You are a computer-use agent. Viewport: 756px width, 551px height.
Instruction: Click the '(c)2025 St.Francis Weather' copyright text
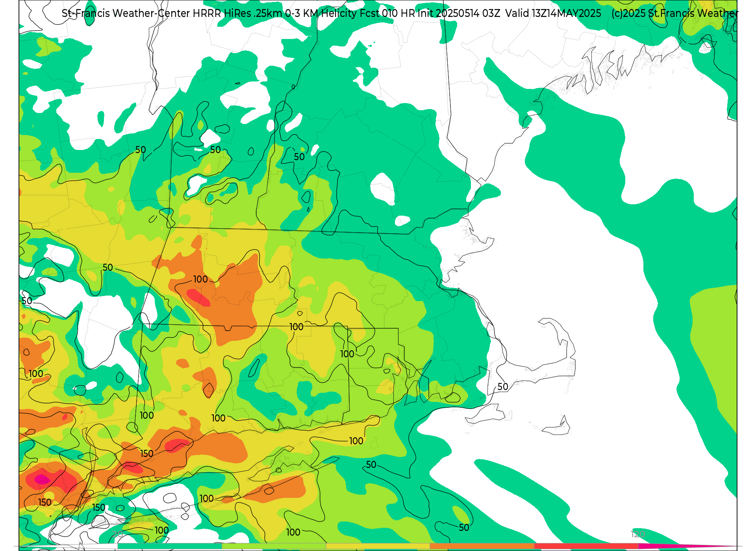click(x=675, y=13)
